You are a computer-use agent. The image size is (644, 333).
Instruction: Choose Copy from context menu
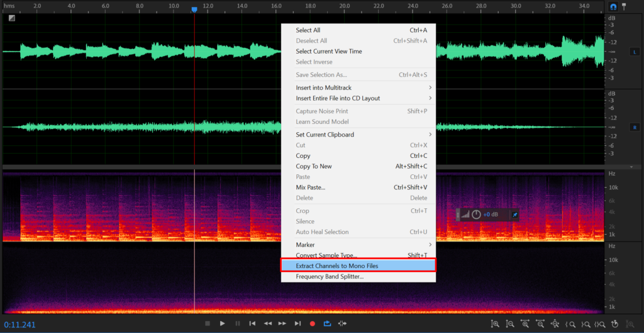[x=358, y=156]
